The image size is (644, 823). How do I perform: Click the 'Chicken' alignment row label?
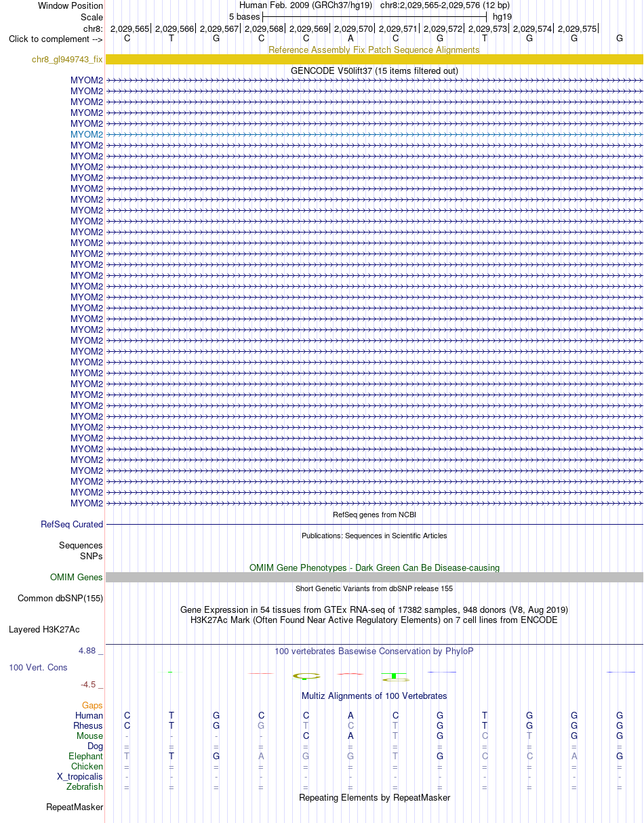87,767
